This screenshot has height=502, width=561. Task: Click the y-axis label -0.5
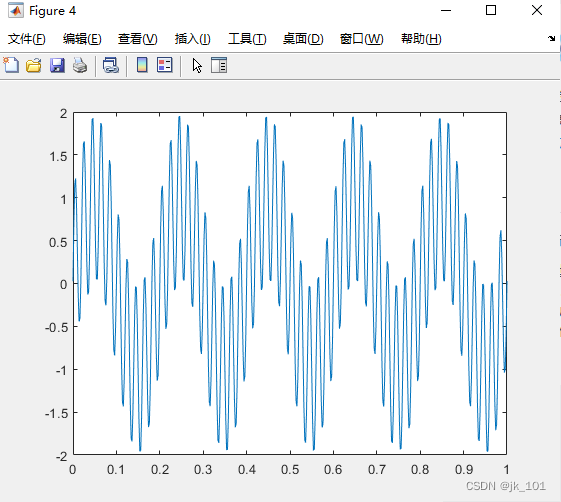pyautogui.click(x=57, y=327)
